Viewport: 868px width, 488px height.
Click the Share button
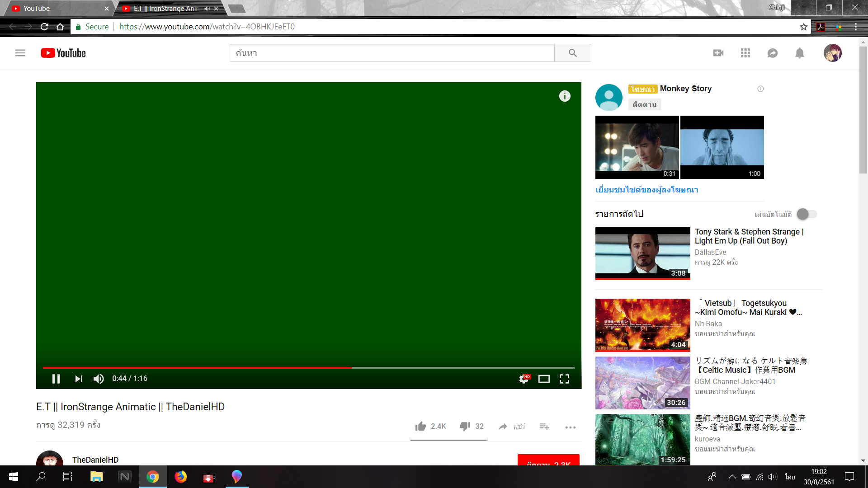(x=512, y=427)
